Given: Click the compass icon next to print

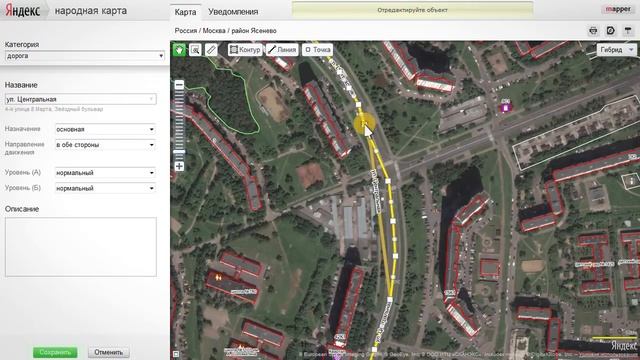Looking at the screenshot, I should coord(611,31).
